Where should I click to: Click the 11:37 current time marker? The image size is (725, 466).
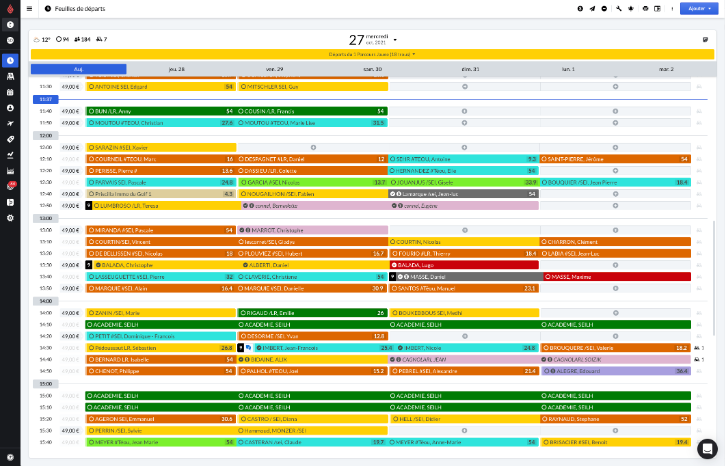pos(46,100)
